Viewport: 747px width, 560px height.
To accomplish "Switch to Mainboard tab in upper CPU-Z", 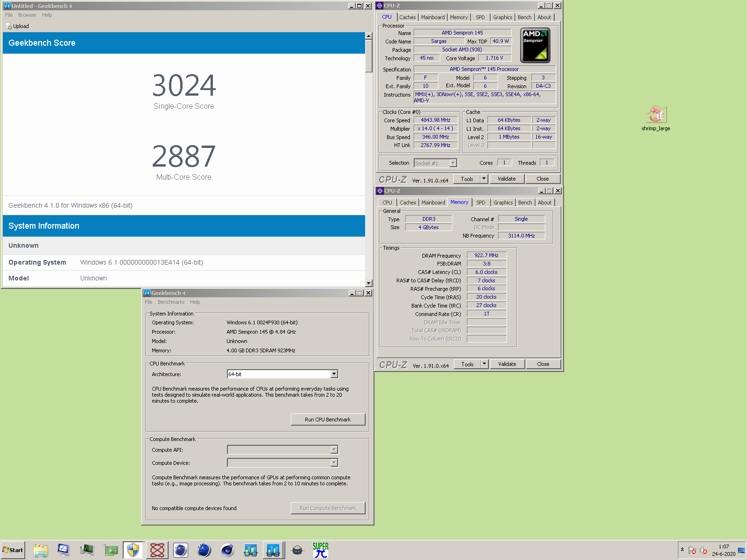I will (433, 17).
